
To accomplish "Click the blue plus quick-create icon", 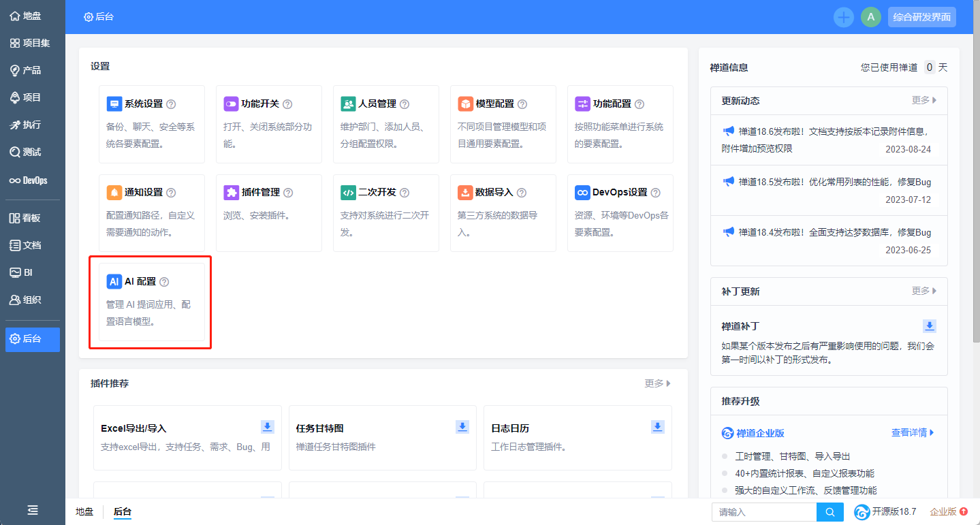I will (x=843, y=17).
